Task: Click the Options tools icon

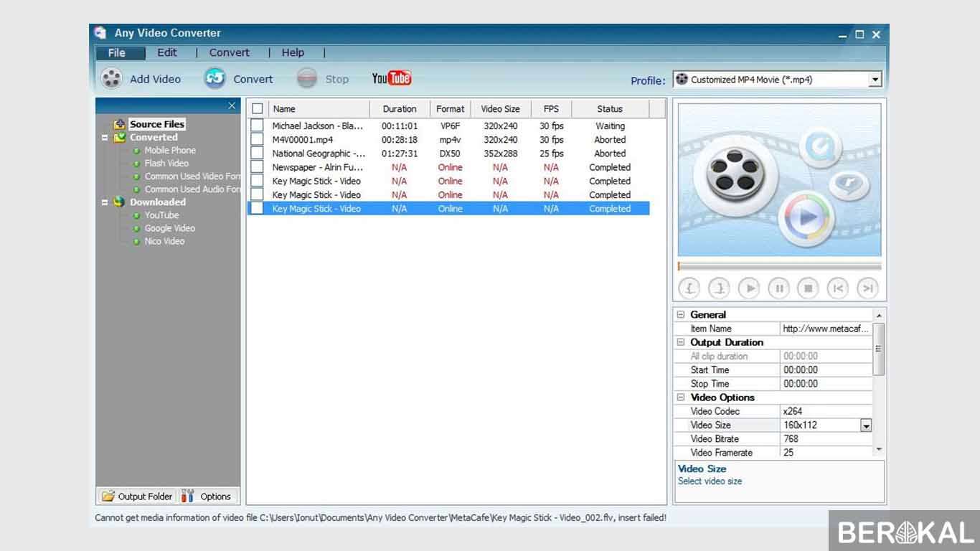Action: [x=188, y=496]
